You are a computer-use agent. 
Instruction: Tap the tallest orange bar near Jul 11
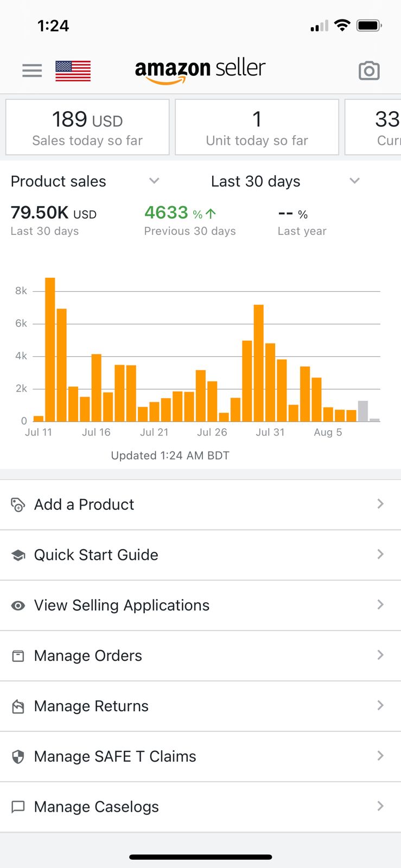[50, 350]
